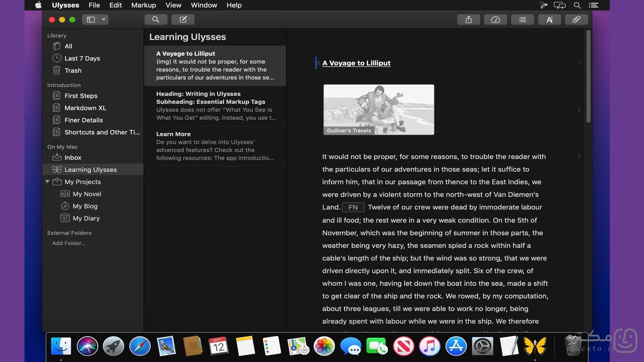Click the display mirroring menu bar icon
This screenshot has height=362, width=644.
point(559,5)
